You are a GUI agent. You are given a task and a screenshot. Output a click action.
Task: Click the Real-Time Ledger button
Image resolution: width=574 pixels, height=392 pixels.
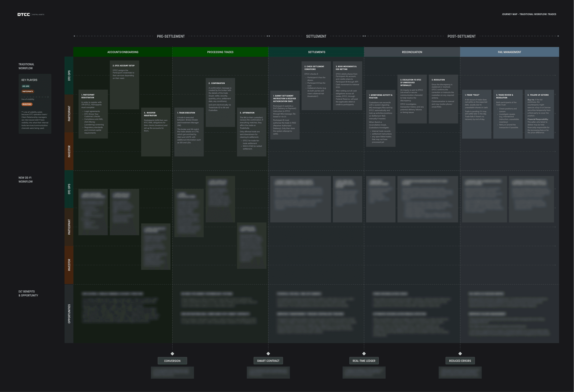pos(364,361)
